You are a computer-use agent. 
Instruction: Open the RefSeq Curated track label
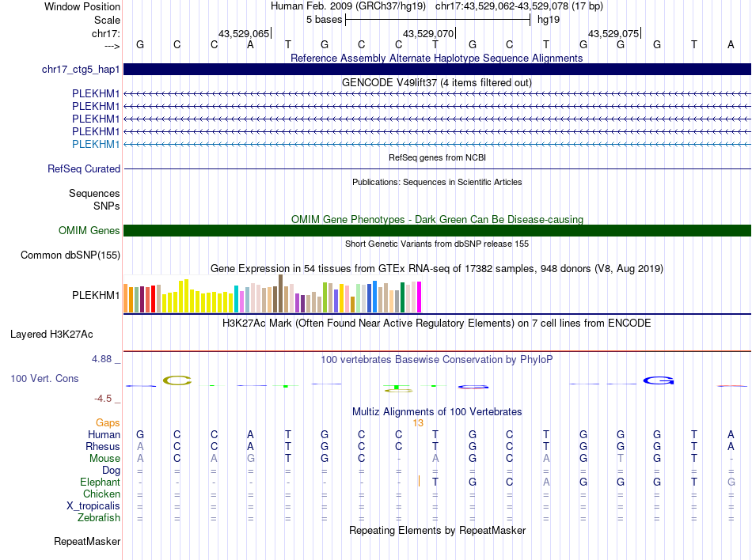(84, 168)
